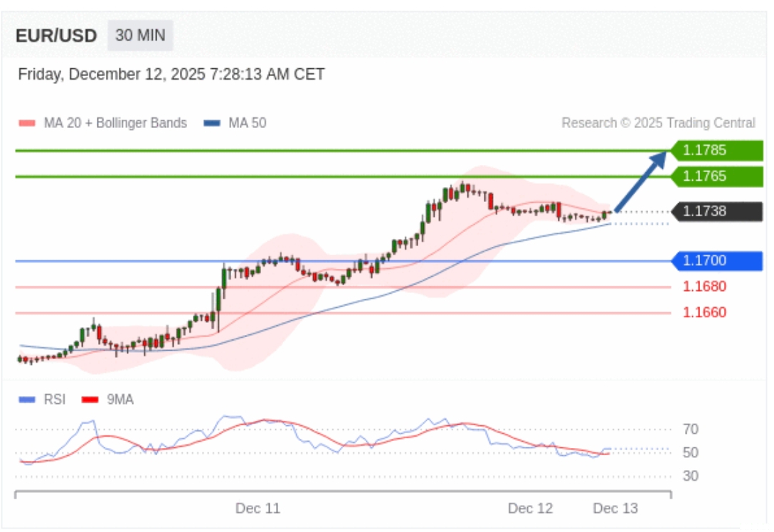Click the chart date and time header
The image size is (774, 532).
171,75
